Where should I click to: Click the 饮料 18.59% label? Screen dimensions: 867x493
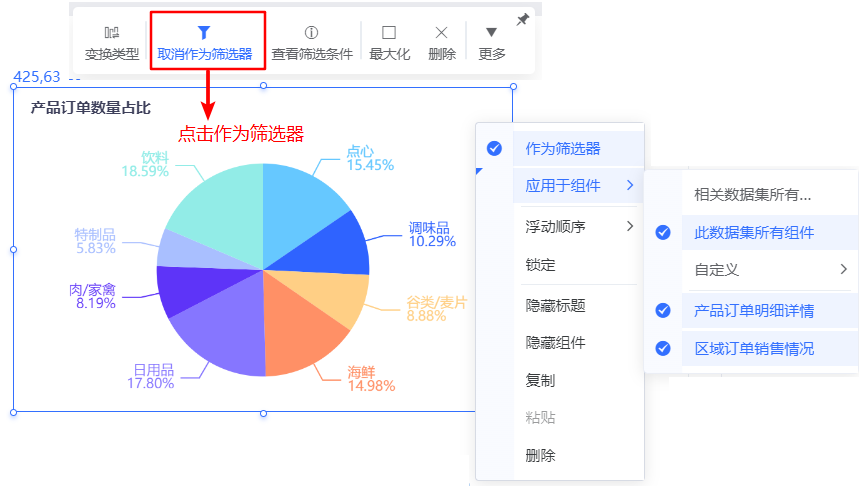(145, 164)
